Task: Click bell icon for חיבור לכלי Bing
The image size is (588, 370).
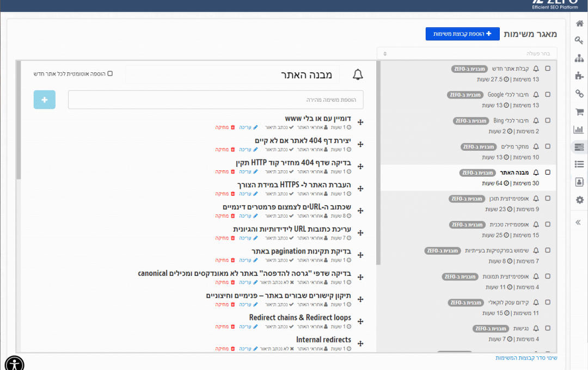Action: (x=536, y=120)
